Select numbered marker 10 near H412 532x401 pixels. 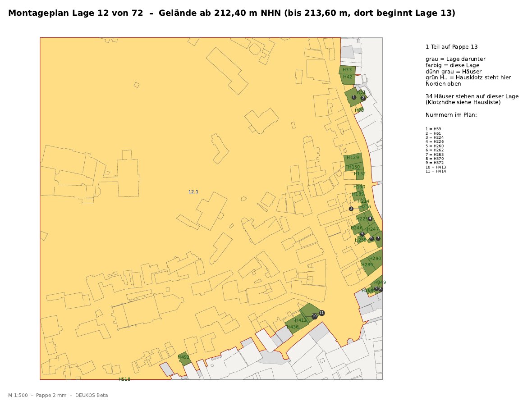(314, 316)
